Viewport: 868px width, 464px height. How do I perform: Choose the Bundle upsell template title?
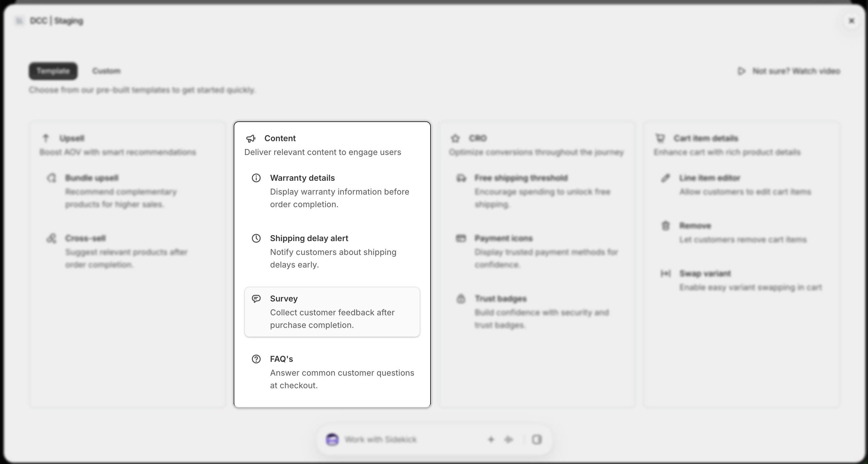click(x=92, y=178)
